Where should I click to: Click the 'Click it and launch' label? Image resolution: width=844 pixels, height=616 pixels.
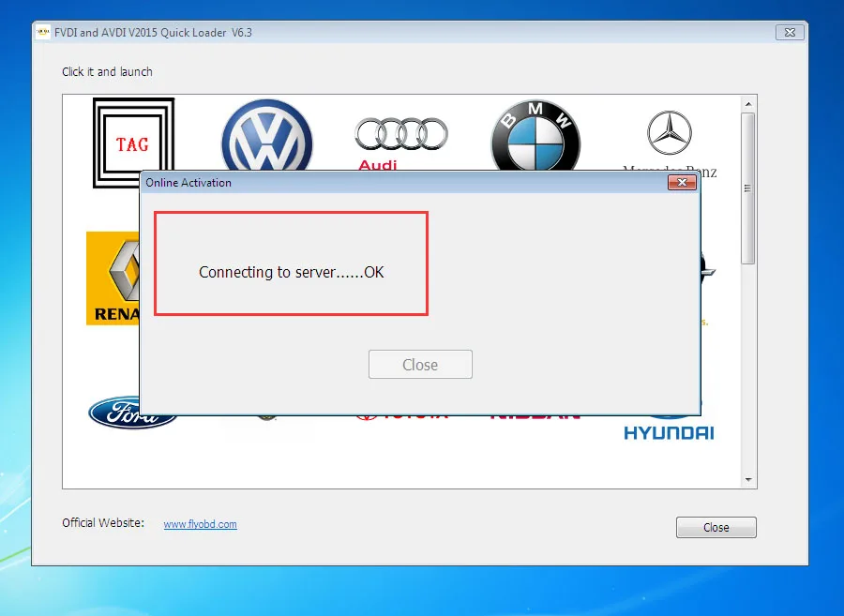pos(107,71)
